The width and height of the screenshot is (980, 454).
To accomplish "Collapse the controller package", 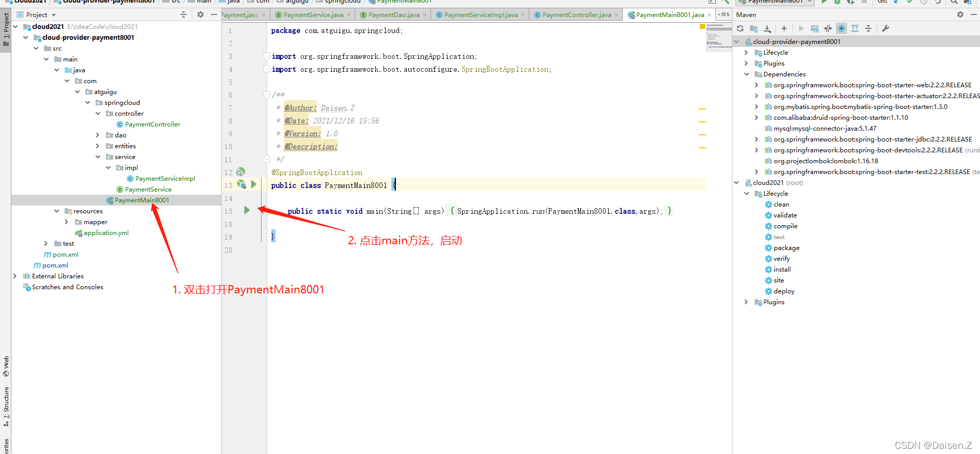I will coord(98,113).
